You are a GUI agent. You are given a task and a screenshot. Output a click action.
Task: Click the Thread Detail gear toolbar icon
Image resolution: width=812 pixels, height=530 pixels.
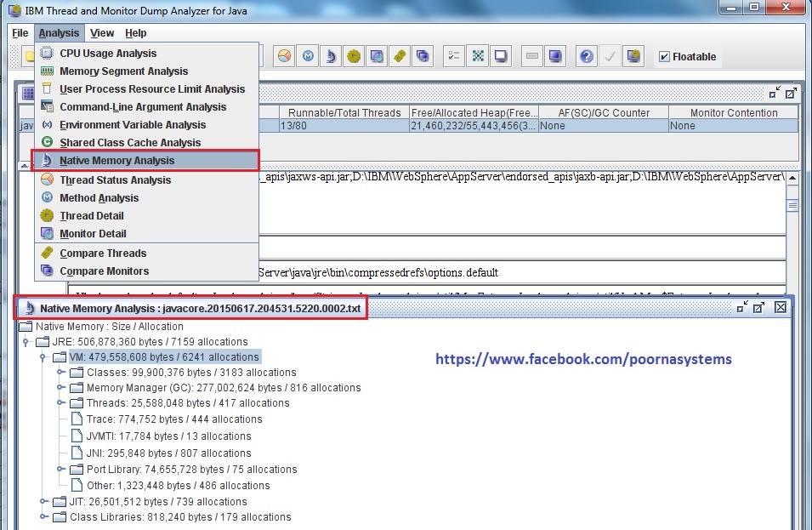(x=354, y=56)
